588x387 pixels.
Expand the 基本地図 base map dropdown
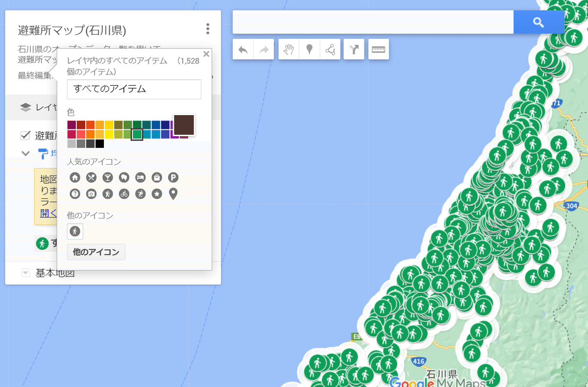tap(26, 273)
